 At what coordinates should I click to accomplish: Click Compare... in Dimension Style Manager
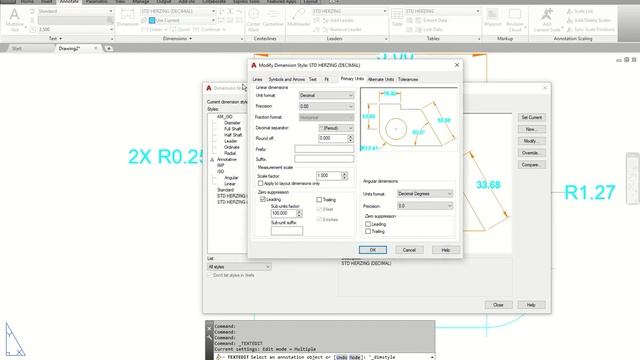coord(531,164)
